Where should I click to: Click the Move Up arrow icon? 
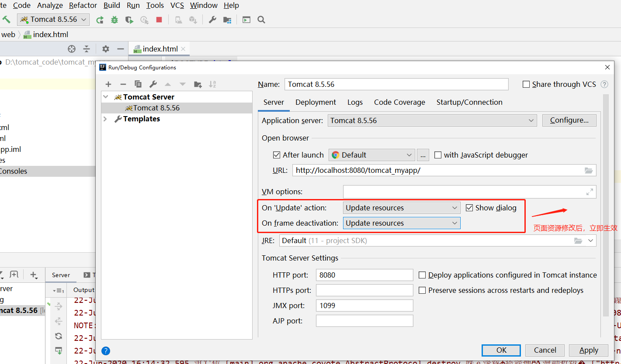tap(168, 84)
